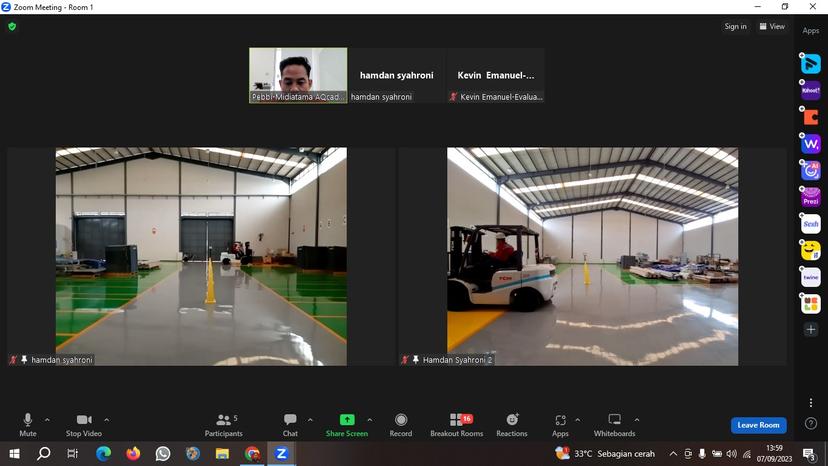Stop Video camera toggle

[x=84, y=425]
